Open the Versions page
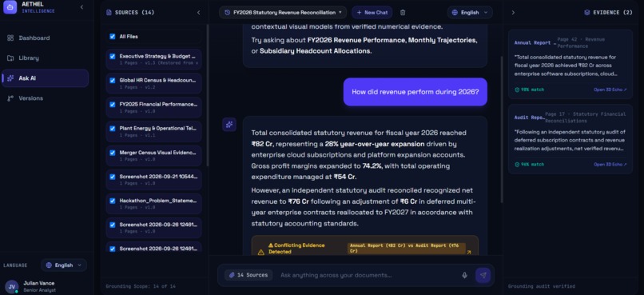644x295 pixels. pyautogui.click(x=46, y=98)
